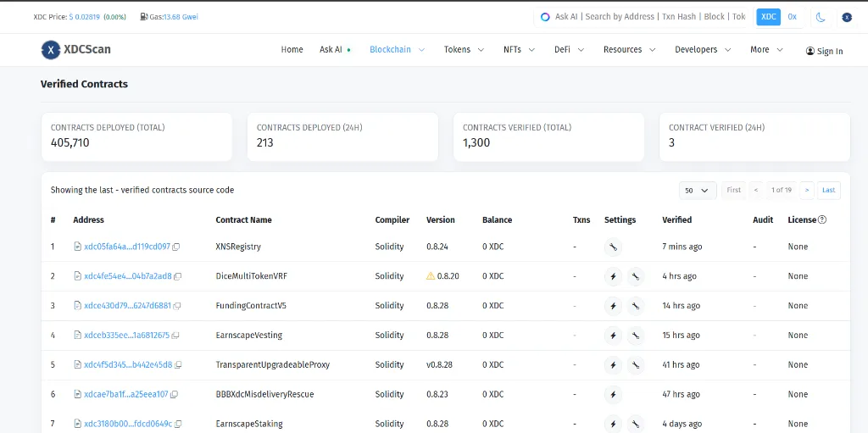
Task: Click the Ask AI search circle icon
Action: (545, 17)
